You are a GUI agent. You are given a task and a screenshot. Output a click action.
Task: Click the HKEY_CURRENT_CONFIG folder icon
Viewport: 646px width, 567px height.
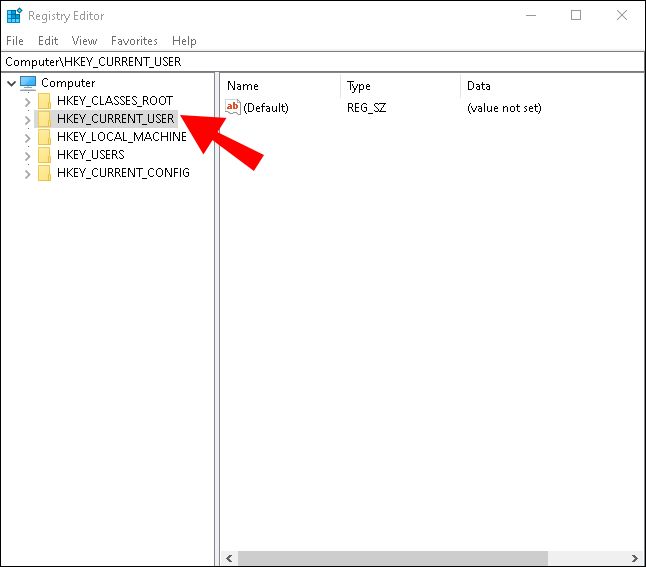click(x=44, y=173)
